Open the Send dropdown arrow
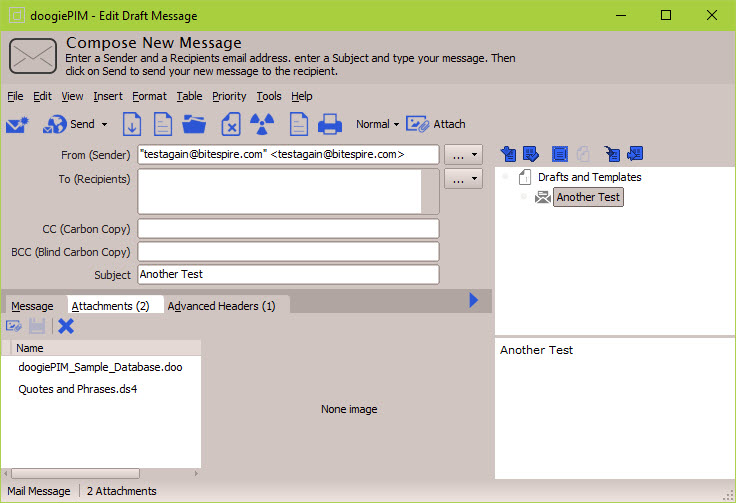Screen dimensions: 736x503 click(x=105, y=124)
